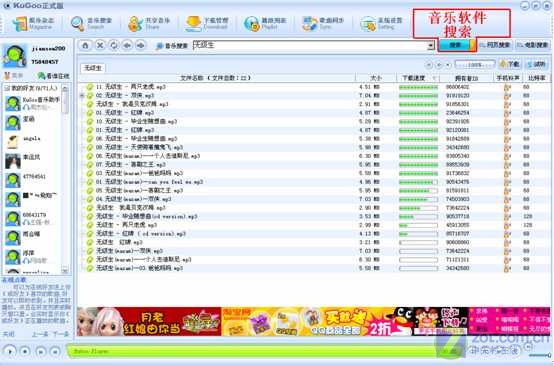Click the sort arrow on download speed column

[434, 78]
